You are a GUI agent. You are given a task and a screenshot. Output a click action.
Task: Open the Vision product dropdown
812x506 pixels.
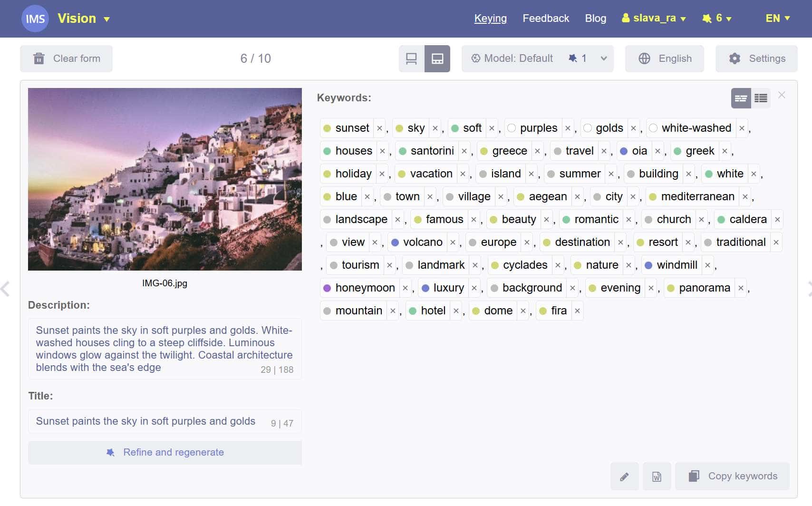tap(84, 19)
